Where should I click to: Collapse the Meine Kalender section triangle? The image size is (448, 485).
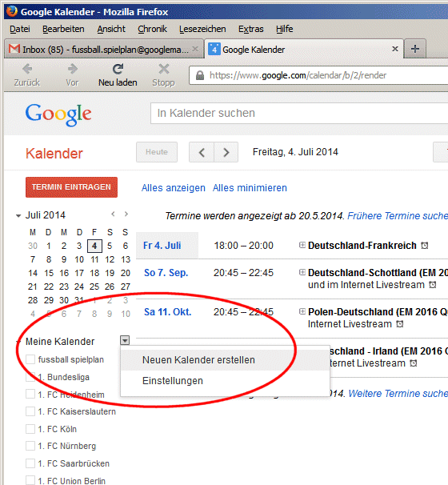pos(18,342)
